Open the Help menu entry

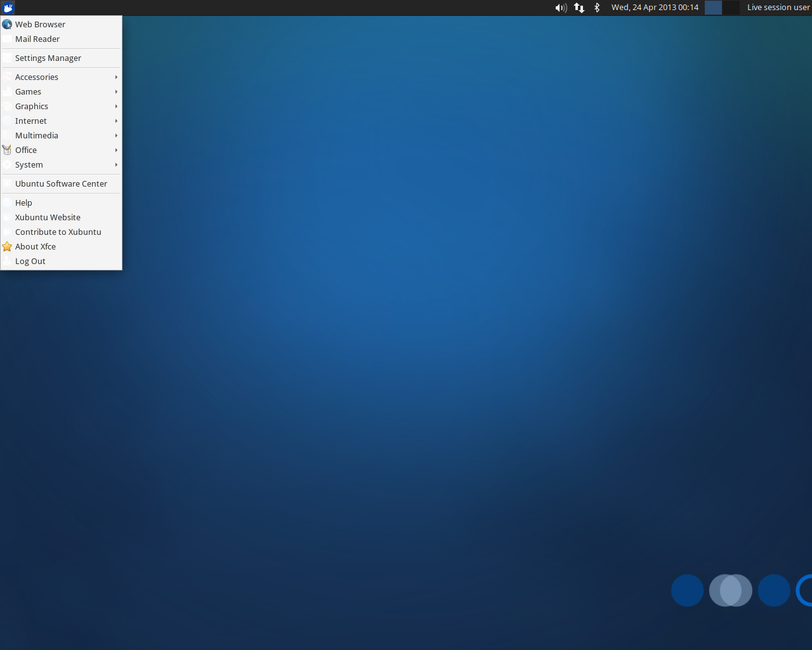[x=61, y=202]
